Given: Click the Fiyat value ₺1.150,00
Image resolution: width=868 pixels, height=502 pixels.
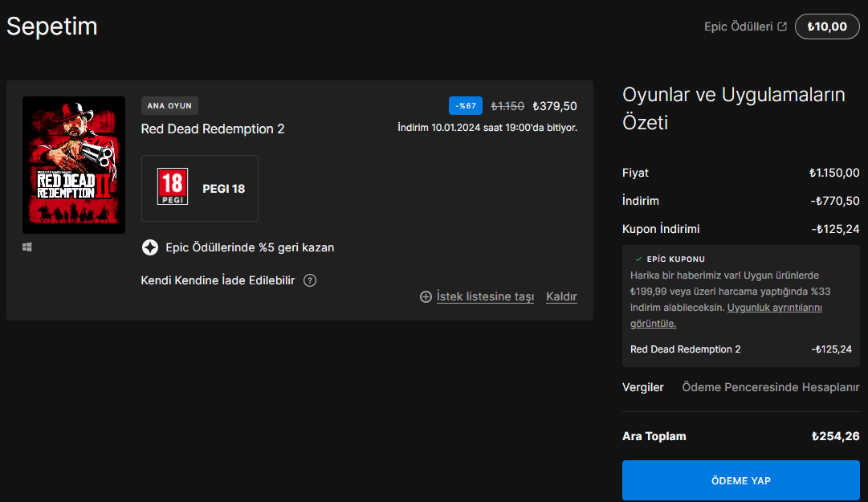Looking at the screenshot, I should tap(834, 173).
